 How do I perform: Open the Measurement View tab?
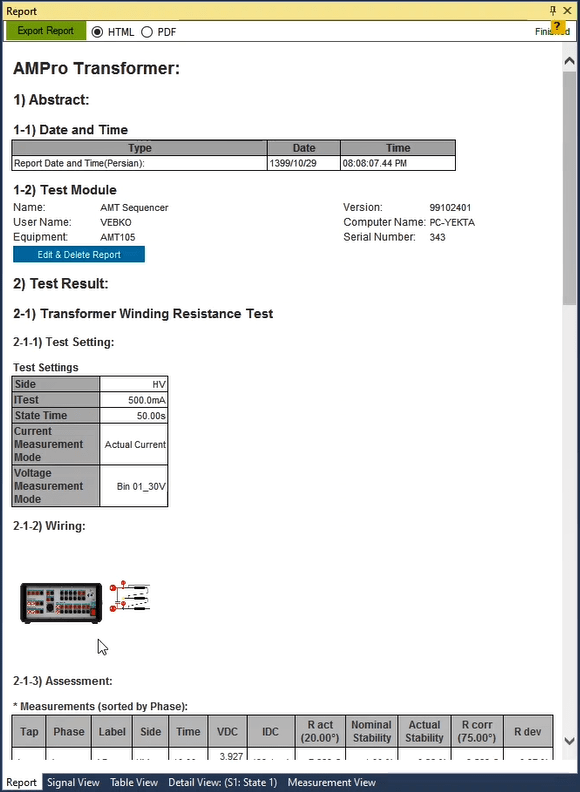tap(331, 782)
